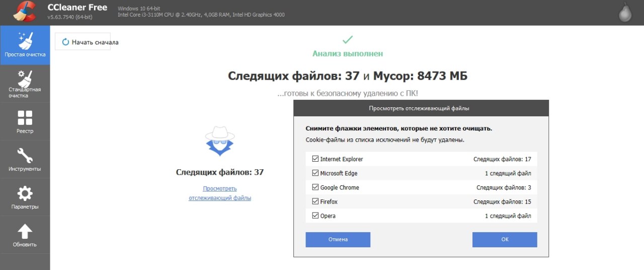Open the Инструменты wrench section
The width and height of the screenshot is (644, 270).
pos(25,159)
